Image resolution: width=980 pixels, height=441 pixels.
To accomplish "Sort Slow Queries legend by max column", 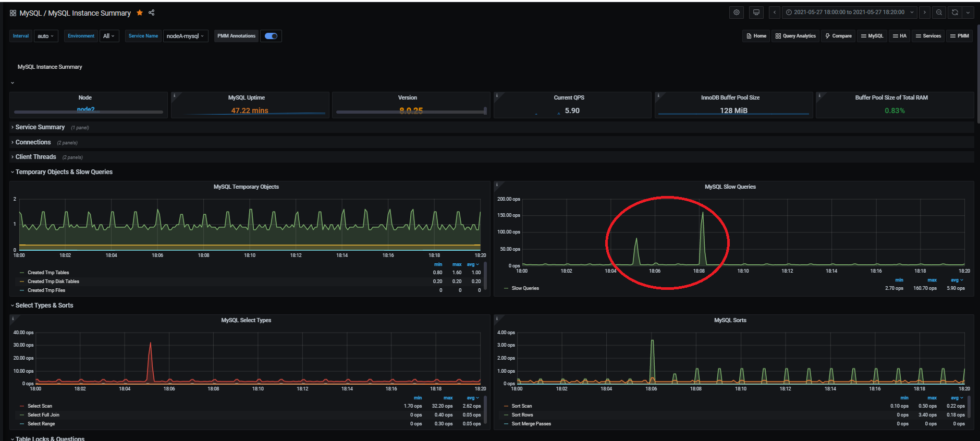I will pyautogui.click(x=932, y=280).
